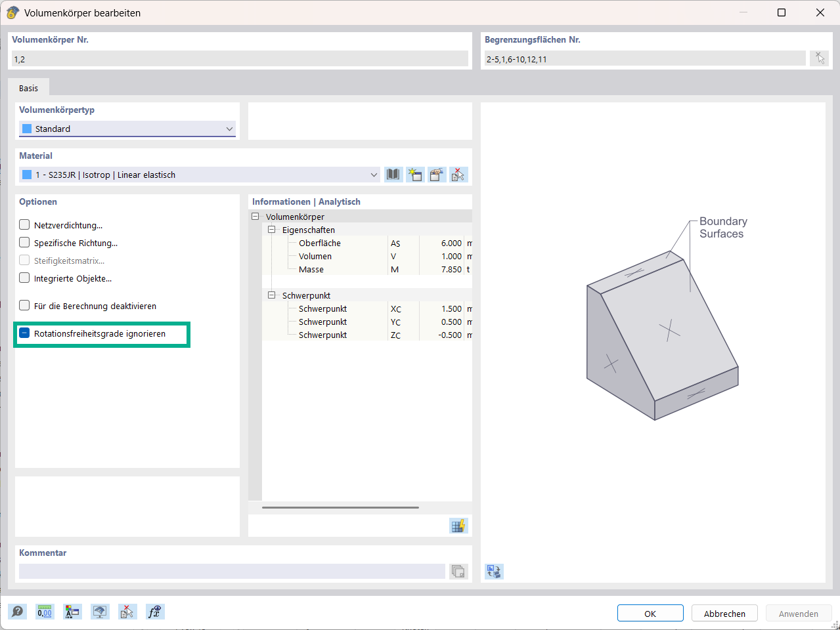Toggle Rotationsfreiheitsgrade ignorieren checkbox
Viewport: 840px width, 630px height.
coord(24,333)
